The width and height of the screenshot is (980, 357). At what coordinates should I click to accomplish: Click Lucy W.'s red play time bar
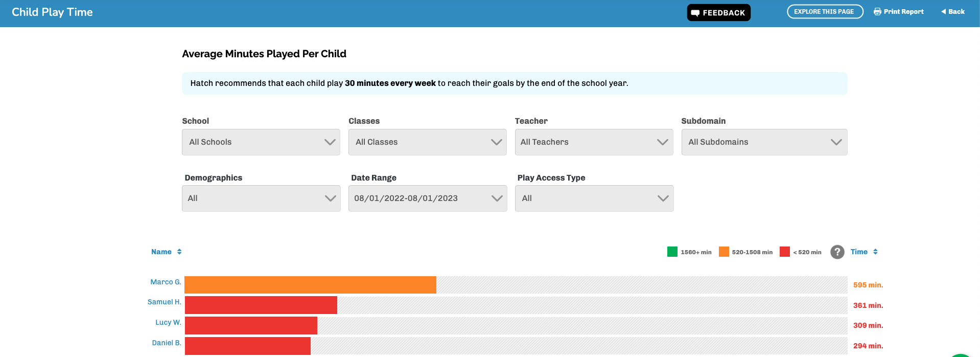coord(251,326)
